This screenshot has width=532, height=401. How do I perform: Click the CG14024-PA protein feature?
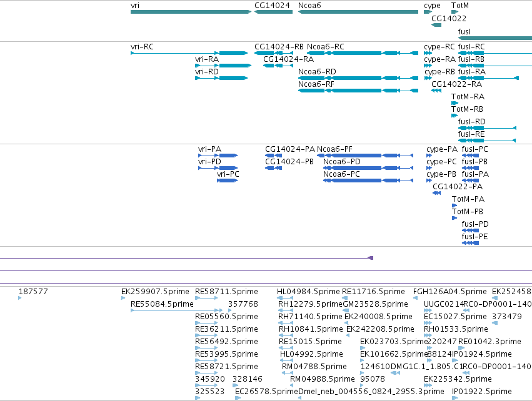(x=273, y=156)
